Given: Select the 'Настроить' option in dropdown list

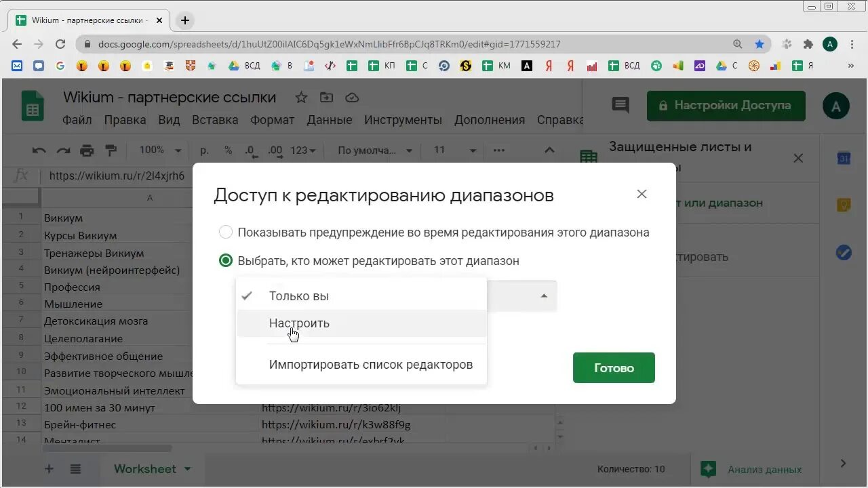Looking at the screenshot, I should (361, 323).
